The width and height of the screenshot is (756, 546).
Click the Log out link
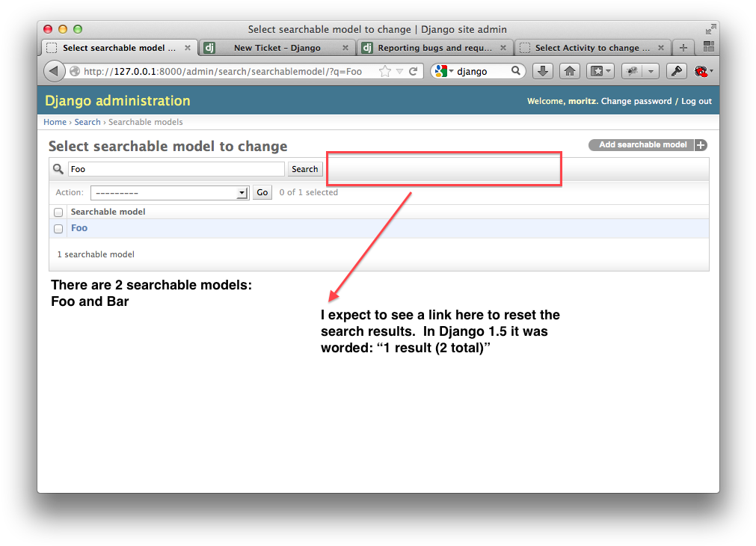[696, 101]
